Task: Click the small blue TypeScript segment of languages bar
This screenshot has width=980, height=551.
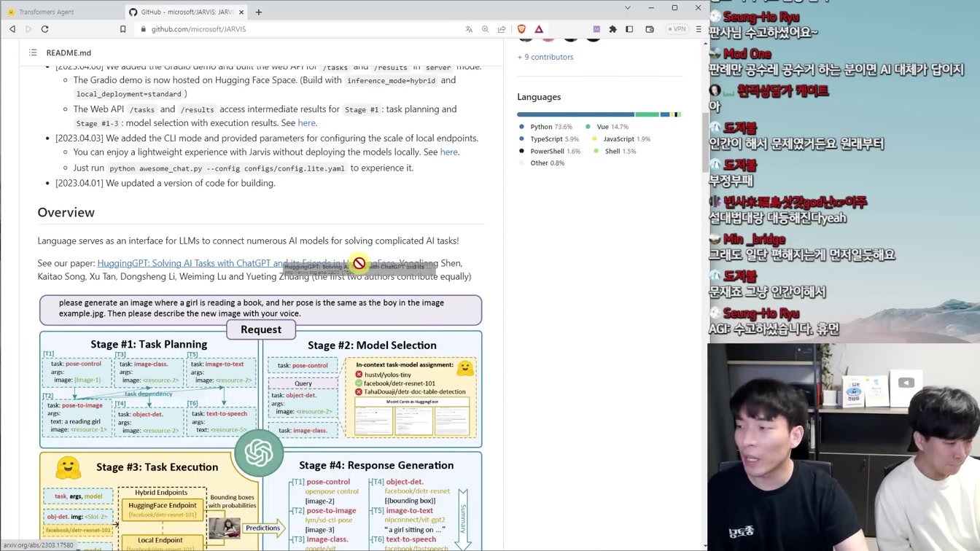Action: pos(665,114)
